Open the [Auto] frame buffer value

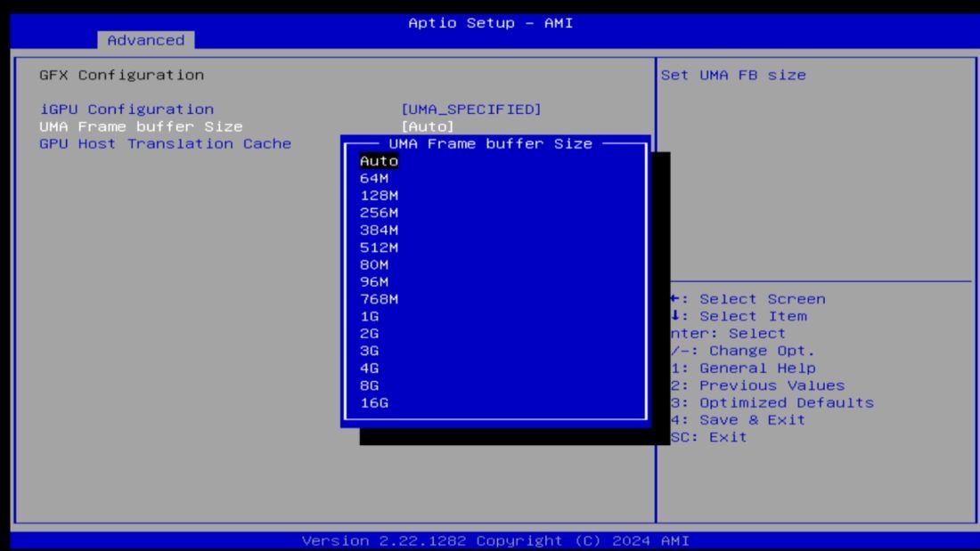tap(428, 126)
